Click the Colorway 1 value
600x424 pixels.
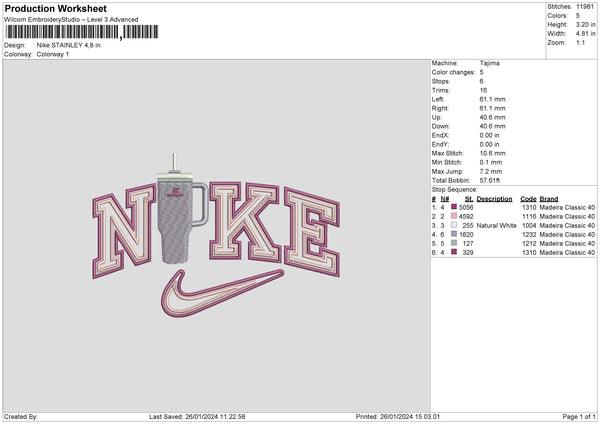pos(53,54)
